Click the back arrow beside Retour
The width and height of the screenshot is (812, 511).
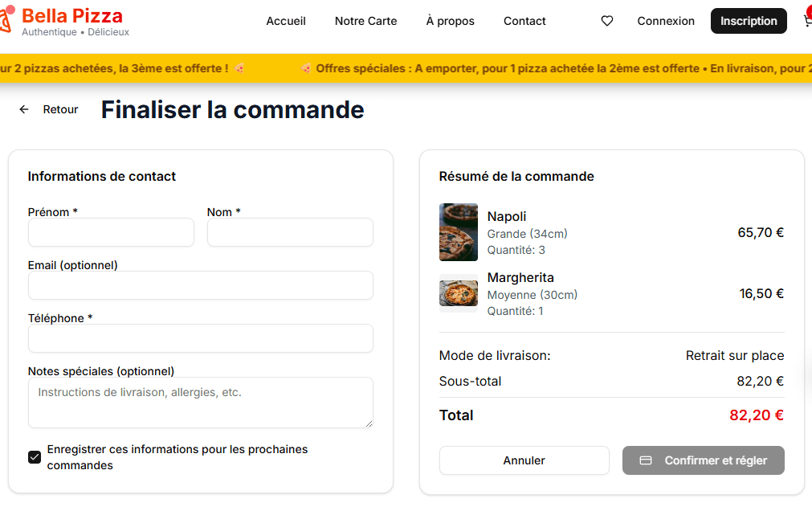23,109
